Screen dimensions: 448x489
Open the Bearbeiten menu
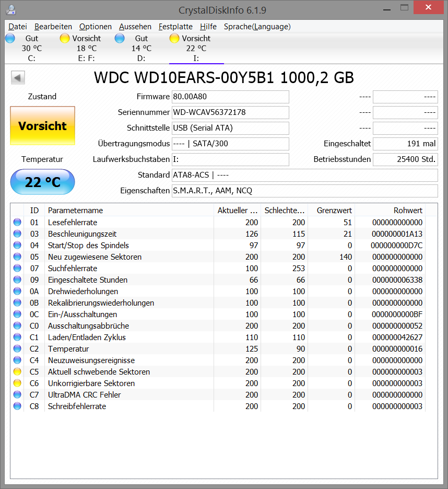pyautogui.click(x=53, y=27)
